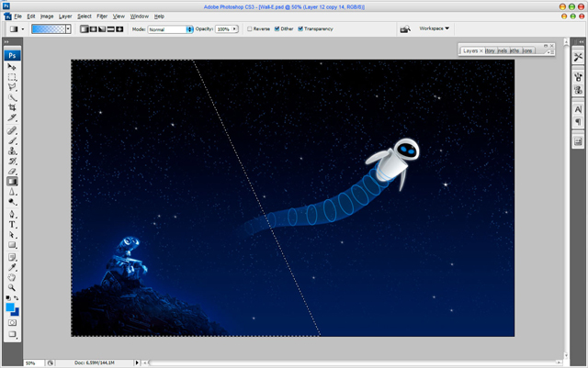
Task: Select the Clone Stamp tool
Action: tap(12, 151)
